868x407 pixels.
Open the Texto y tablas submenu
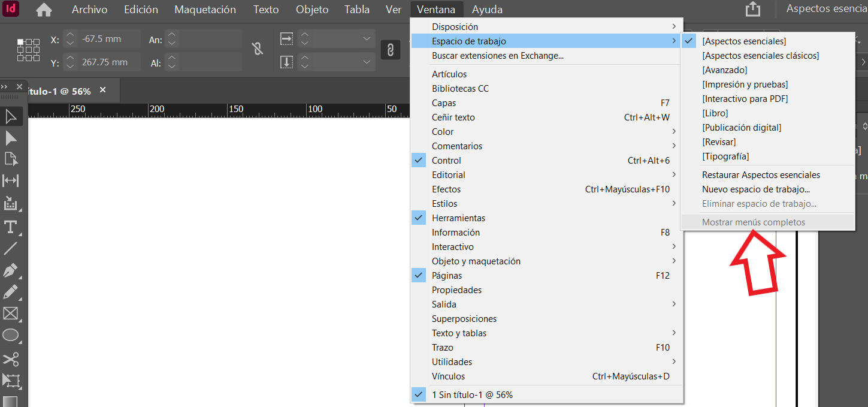459,333
